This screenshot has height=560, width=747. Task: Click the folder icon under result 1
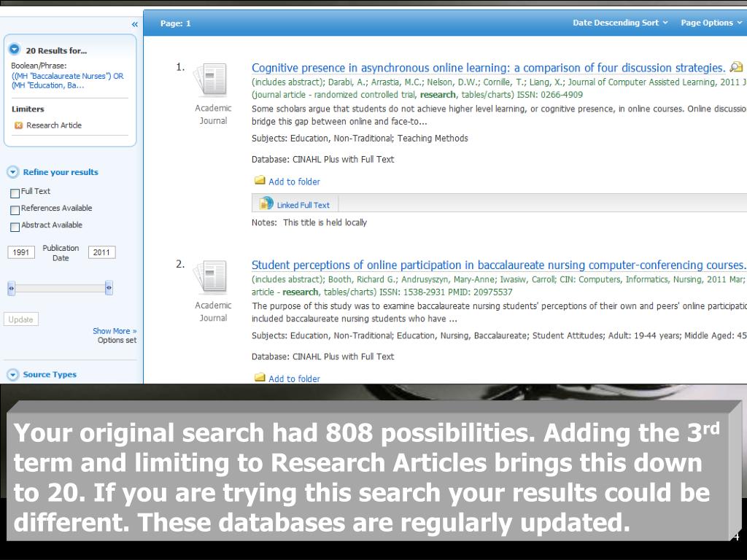[x=260, y=181]
